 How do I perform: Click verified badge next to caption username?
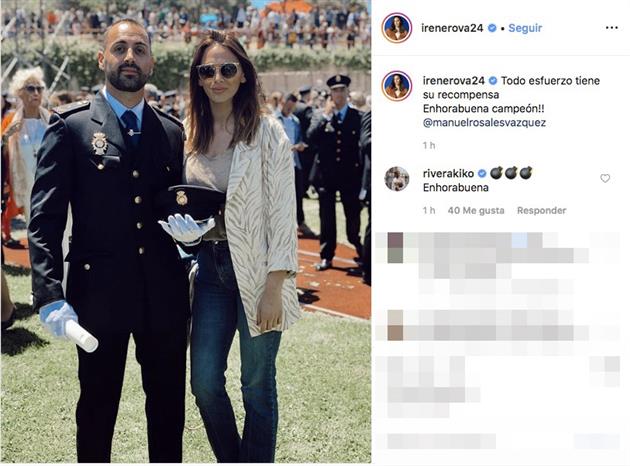click(x=493, y=81)
